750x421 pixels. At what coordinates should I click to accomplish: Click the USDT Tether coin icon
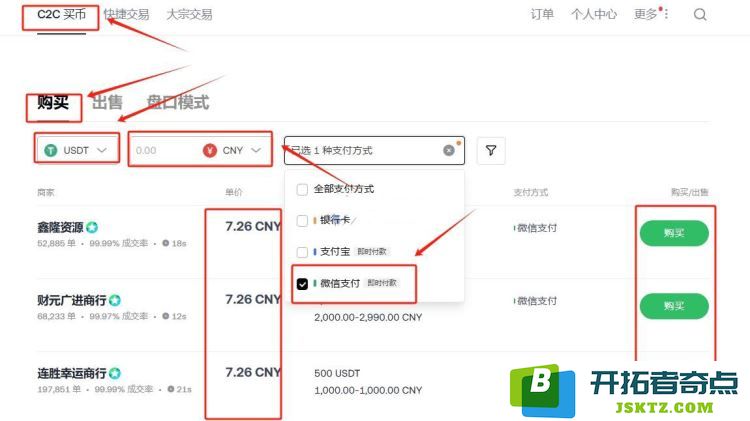[x=51, y=150]
